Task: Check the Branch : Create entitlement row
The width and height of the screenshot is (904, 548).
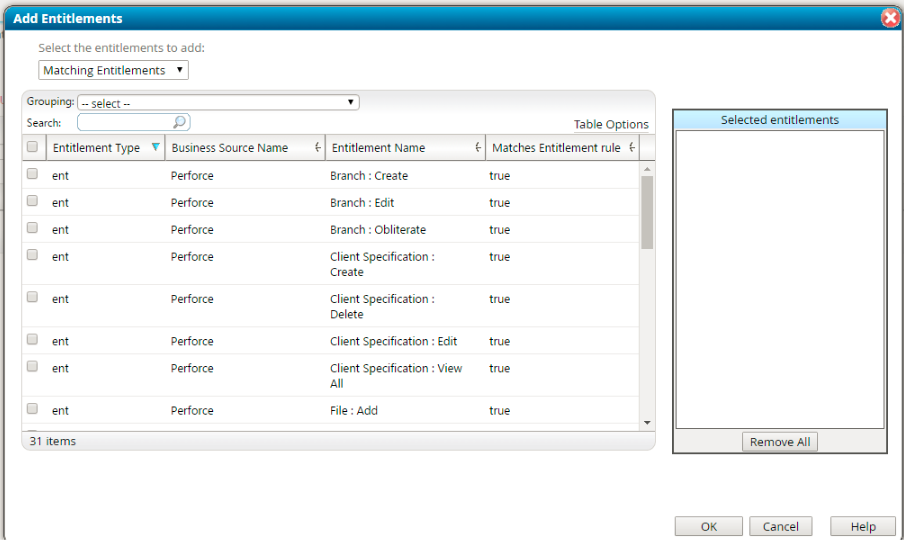Action: coord(32,174)
